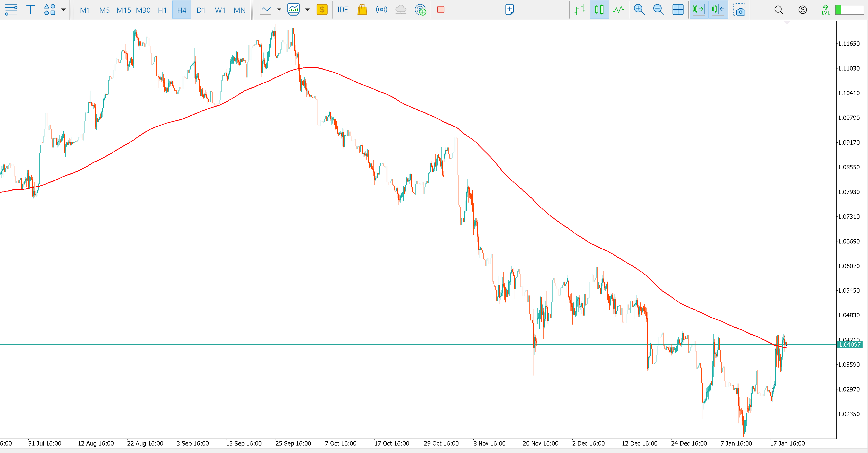
Task: Switch to H1 timeframe
Action: click(163, 10)
